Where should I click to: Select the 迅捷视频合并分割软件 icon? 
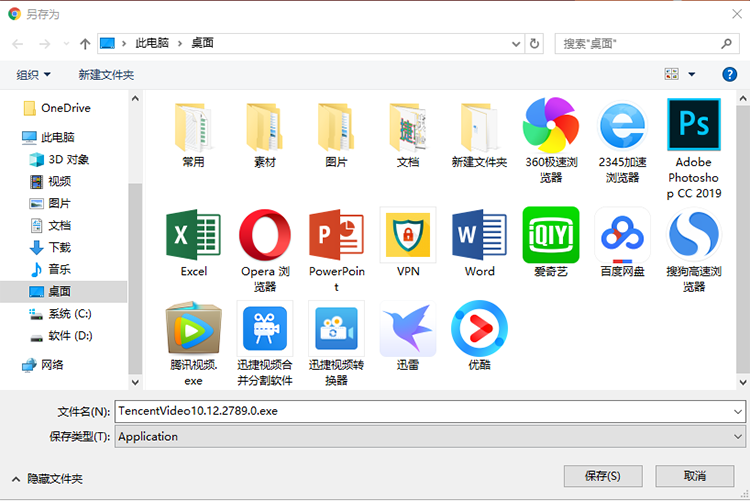point(265,328)
